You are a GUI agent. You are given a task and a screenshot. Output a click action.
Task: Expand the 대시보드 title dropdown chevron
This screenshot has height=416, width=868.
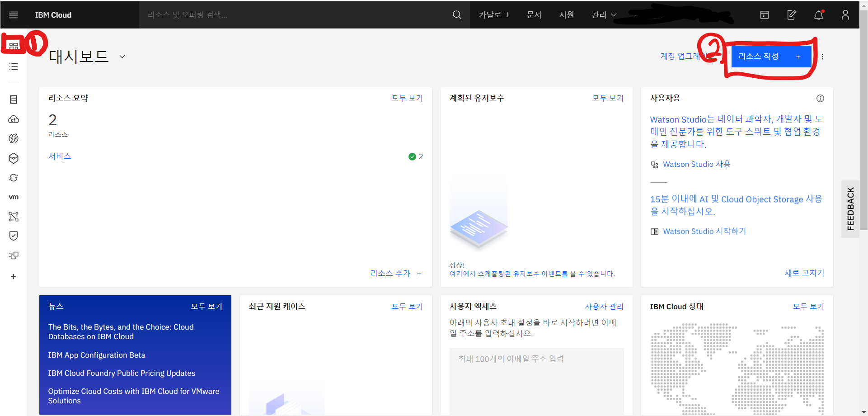pos(122,57)
